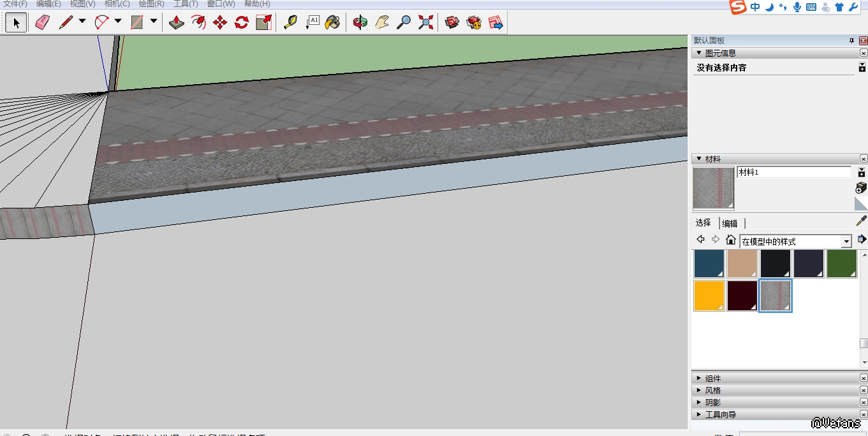The image size is (868, 436).
Task: Expand the 阴影 panel
Action: (x=713, y=402)
